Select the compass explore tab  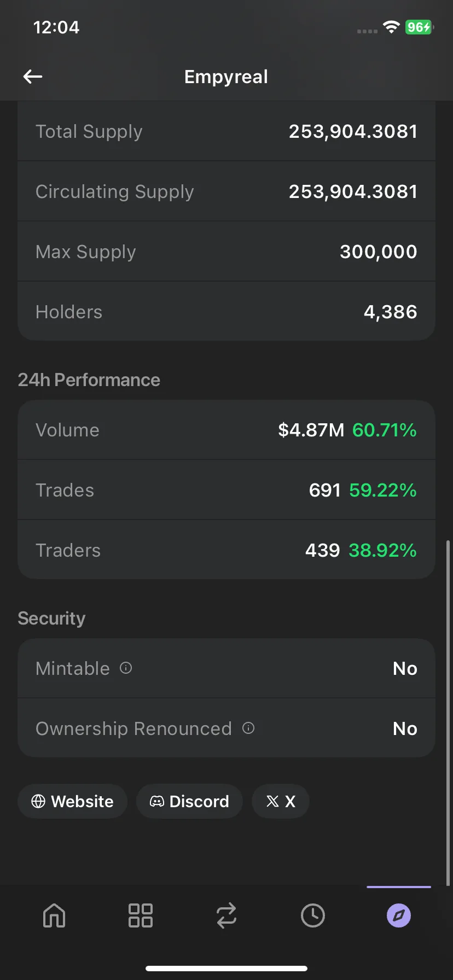tap(399, 915)
